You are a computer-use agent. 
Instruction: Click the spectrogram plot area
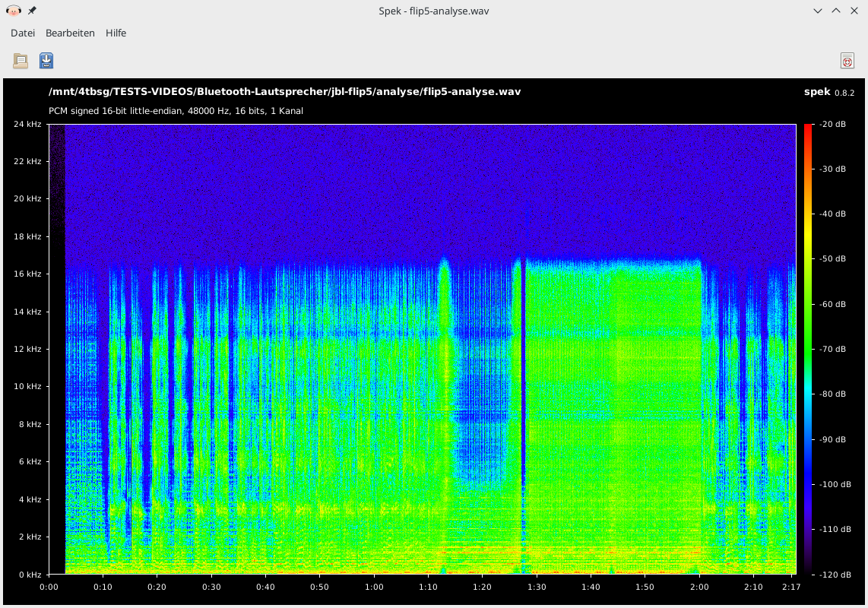[423, 350]
